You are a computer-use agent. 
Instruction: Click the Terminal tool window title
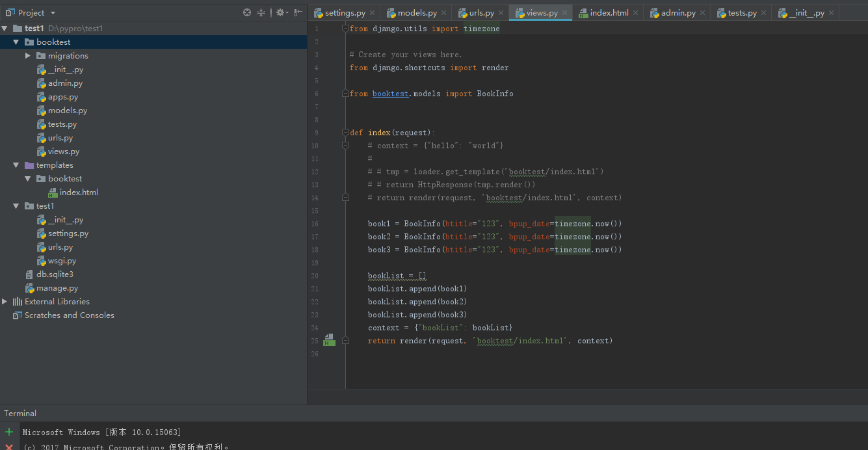(20, 414)
